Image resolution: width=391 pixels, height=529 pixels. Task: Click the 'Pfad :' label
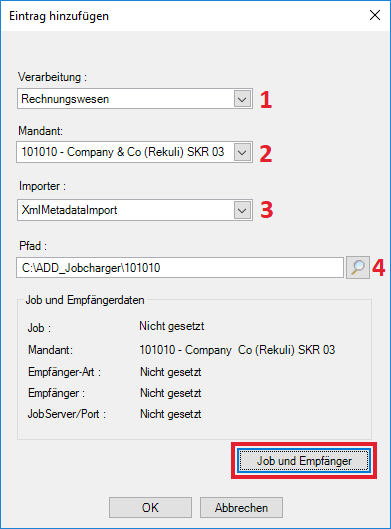(x=33, y=246)
